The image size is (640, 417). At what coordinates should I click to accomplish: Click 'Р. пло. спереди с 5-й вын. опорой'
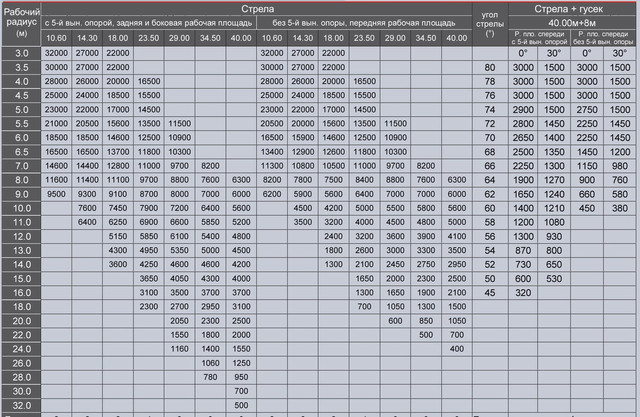[x=539, y=38]
